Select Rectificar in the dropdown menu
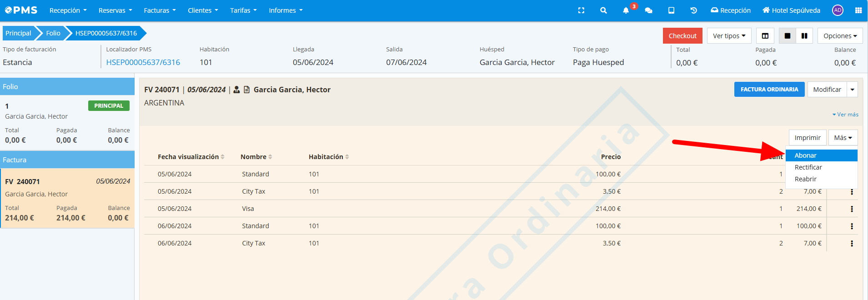This screenshot has width=868, height=300. (x=808, y=167)
